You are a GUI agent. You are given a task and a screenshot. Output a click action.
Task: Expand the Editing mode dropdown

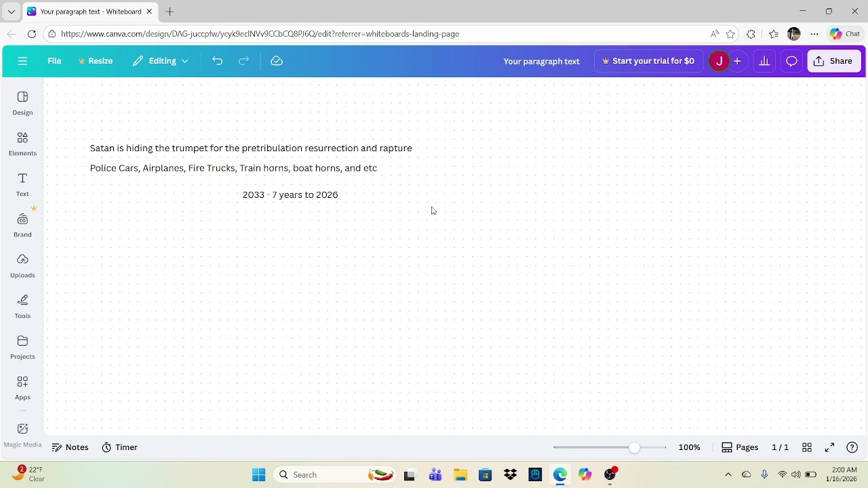pyautogui.click(x=161, y=61)
